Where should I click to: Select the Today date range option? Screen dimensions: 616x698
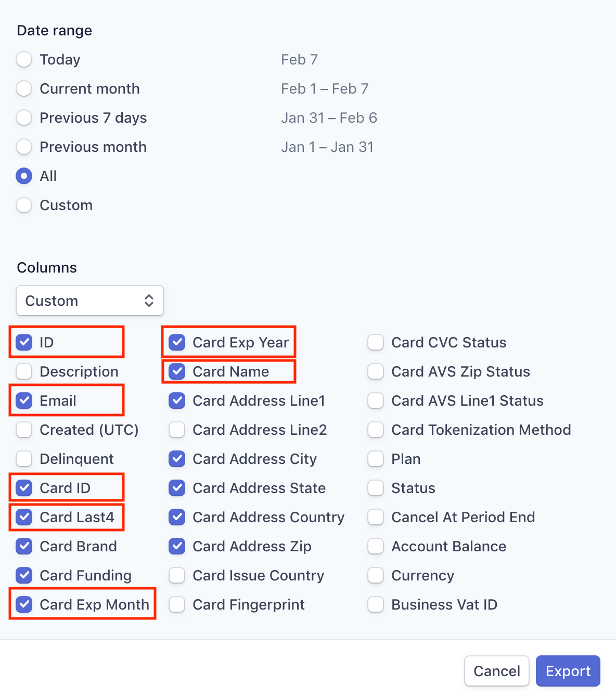(x=24, y=59)
